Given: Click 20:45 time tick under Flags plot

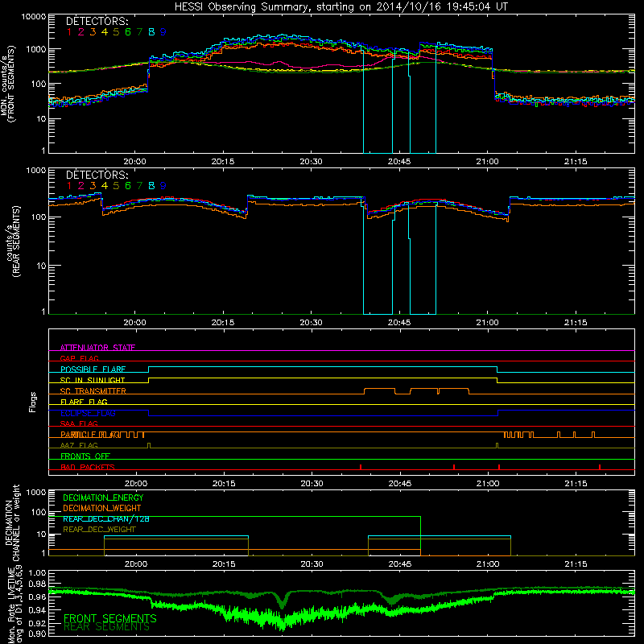Looking at the screenshot, I should tap(400, 484).
